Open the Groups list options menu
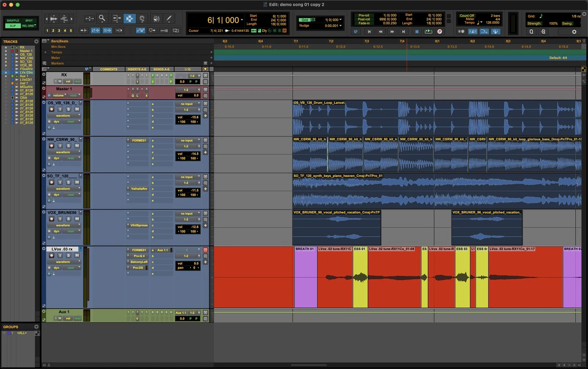This screenshot has width=588, height=369. 36,327
